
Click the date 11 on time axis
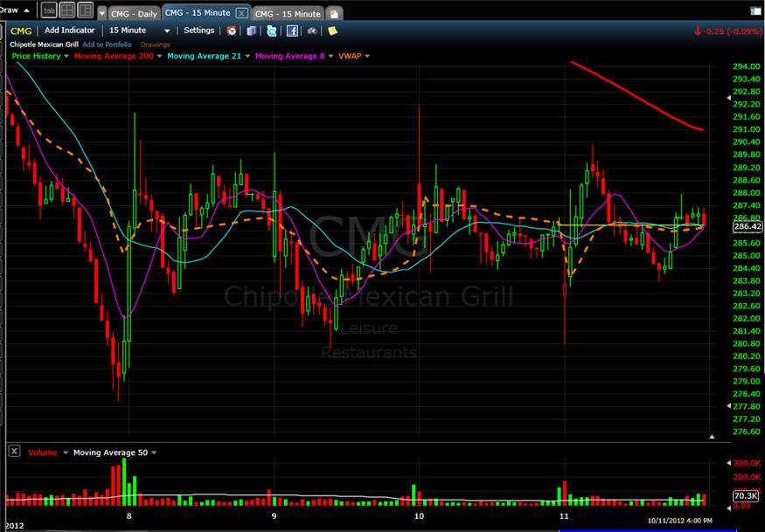click(564, 516)
